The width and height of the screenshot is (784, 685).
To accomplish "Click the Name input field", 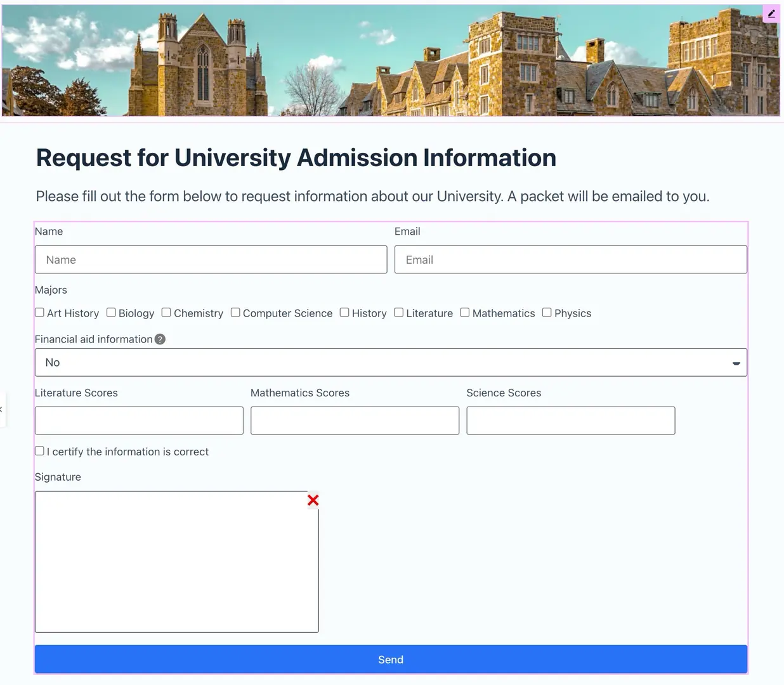I will tap(211, 259).
